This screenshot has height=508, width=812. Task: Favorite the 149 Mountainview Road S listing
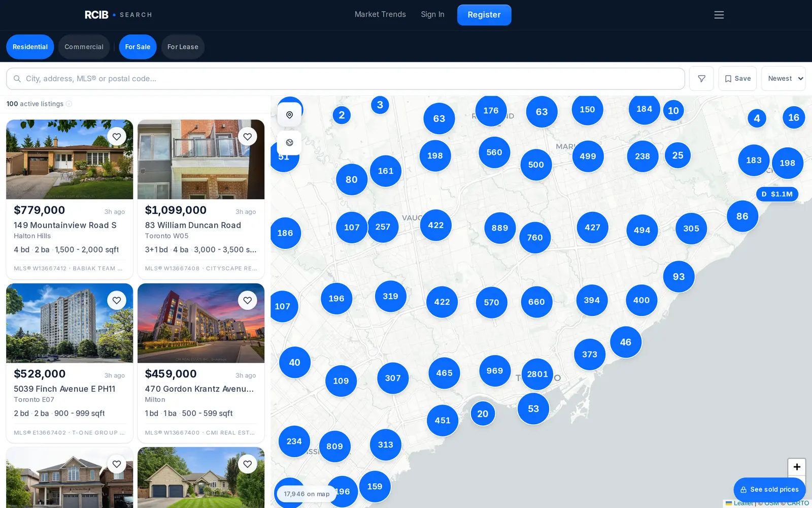point(117,137)
